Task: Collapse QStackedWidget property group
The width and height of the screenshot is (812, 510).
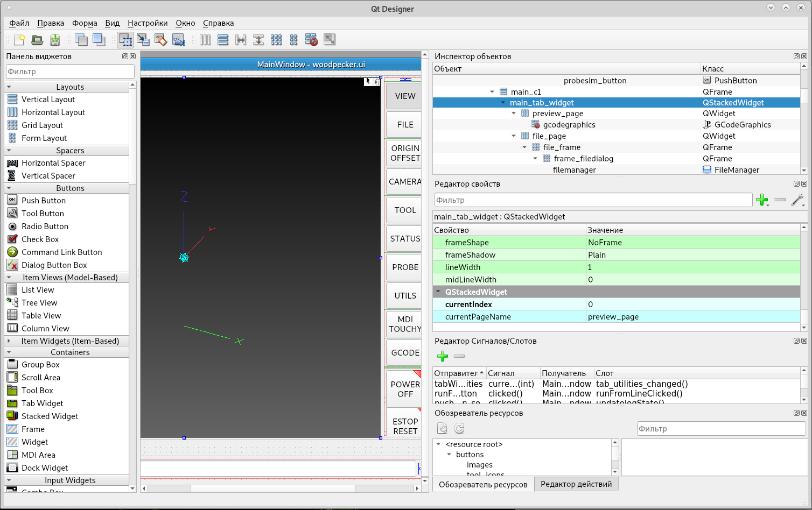Action: pyautogui.click(x=438, y=292)
